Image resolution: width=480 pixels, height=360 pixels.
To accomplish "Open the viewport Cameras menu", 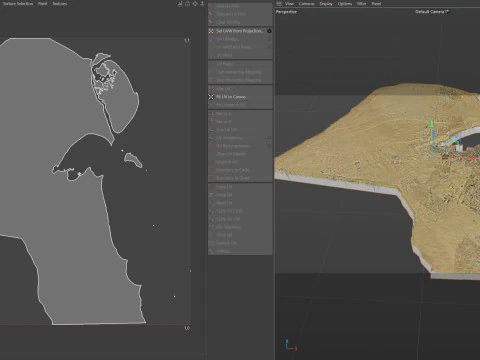I will click(307, 4).
